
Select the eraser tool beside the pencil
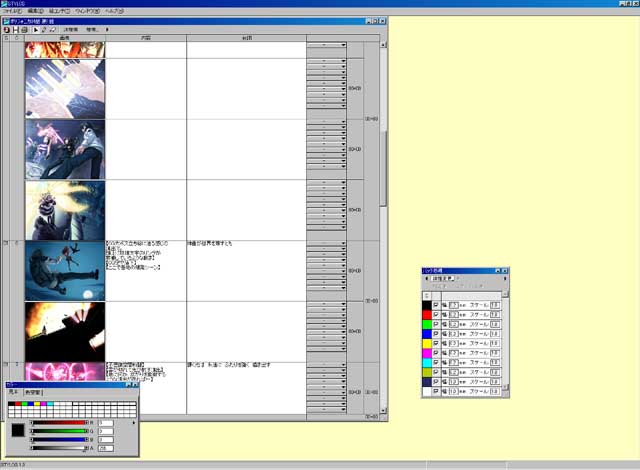(52, 30)
